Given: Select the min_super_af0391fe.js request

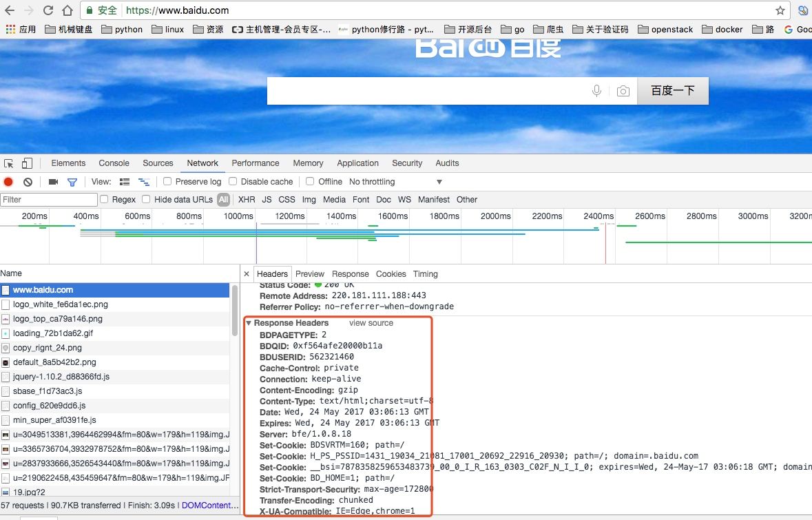Looking at the screenshot, I should 114,421.
